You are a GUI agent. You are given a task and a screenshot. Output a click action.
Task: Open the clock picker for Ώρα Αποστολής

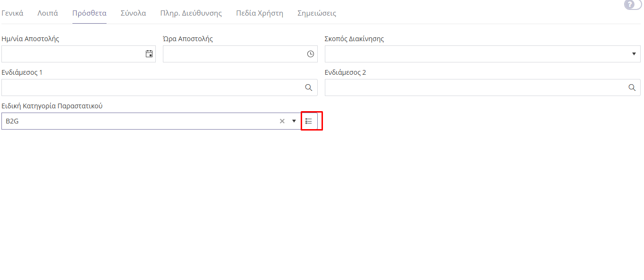pyautogui.click(x=311, y=54)
